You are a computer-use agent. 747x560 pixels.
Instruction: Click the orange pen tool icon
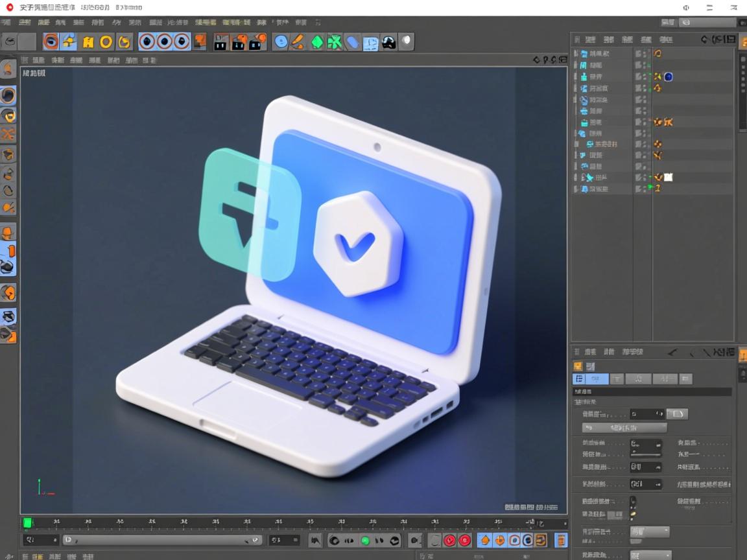298,42
